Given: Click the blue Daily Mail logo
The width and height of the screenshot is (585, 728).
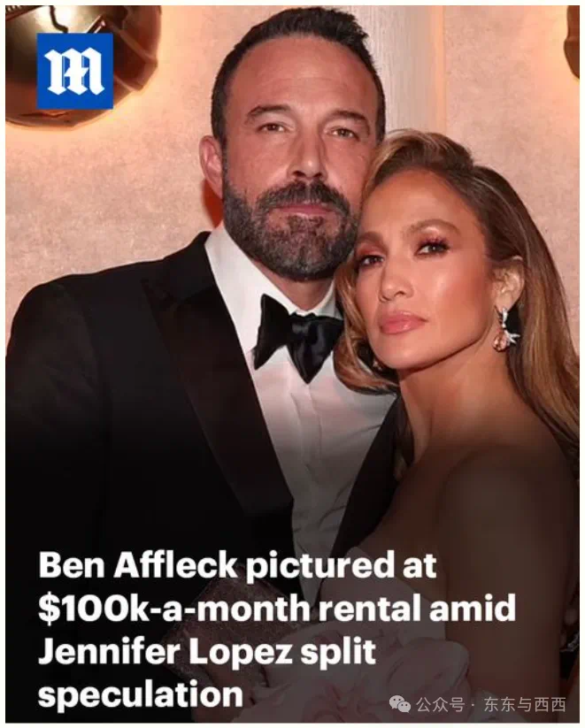Looking at the screenshot, I should (75, 71).
